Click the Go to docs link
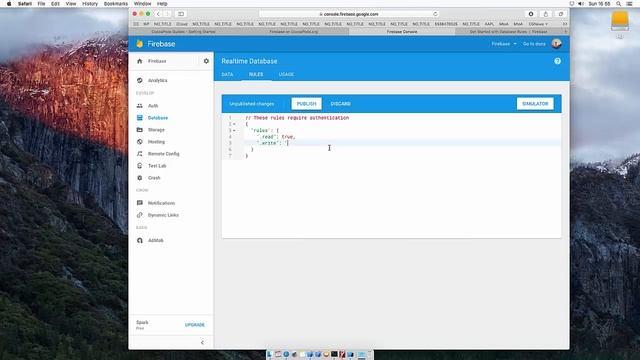 click(534, 44)
